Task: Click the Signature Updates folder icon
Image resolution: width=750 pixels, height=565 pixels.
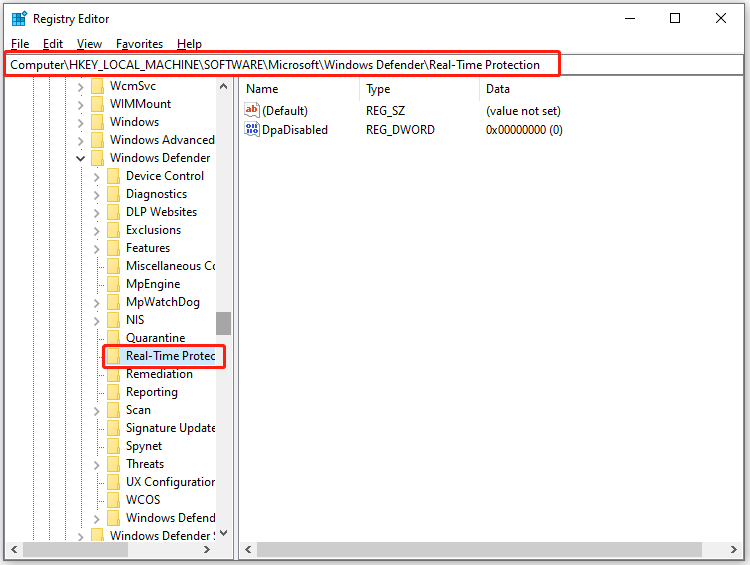Action: coord(113,428)
